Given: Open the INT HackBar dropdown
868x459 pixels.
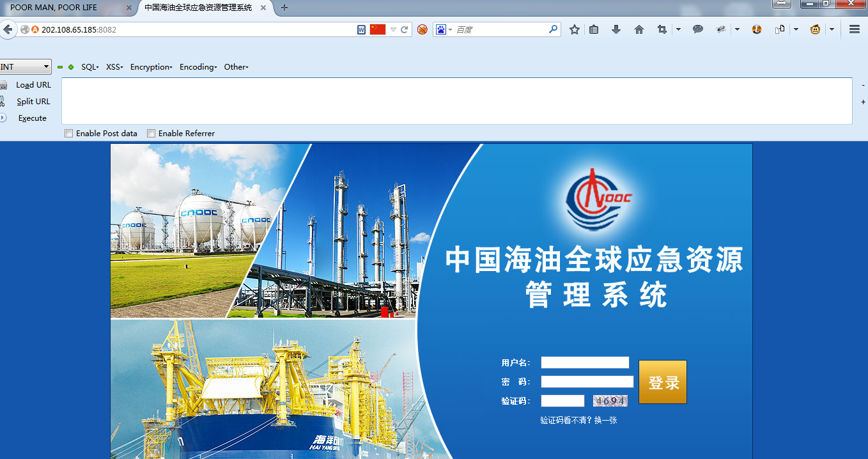Looking at the screenshot, I should point(26,66).
